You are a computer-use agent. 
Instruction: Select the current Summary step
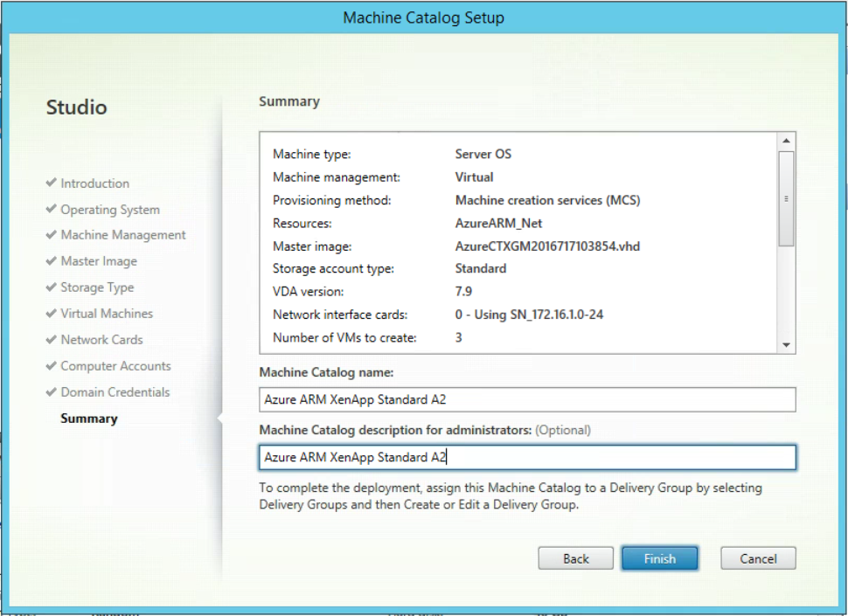tap(88, 419)
